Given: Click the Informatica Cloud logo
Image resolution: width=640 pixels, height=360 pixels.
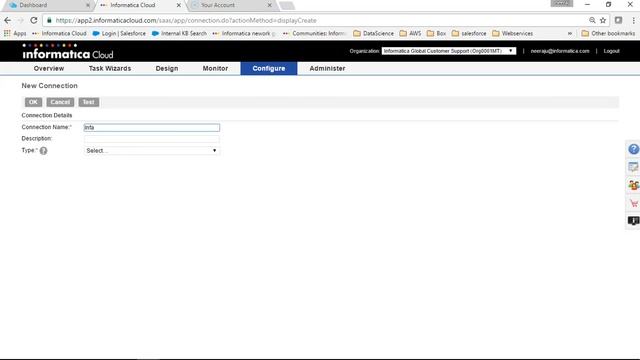Looking at the screenshot, I should pyautogui.click(x=68, y=51).
